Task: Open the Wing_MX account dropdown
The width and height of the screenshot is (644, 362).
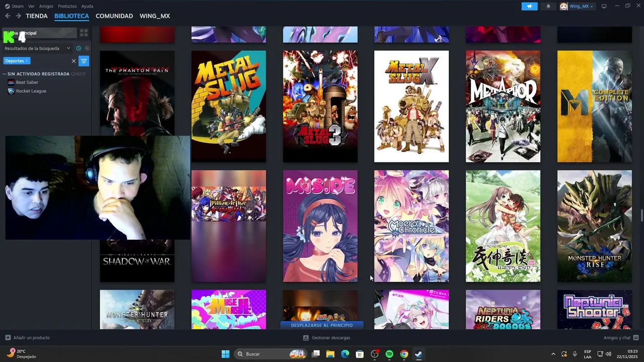Action: [x=577, y=6]
